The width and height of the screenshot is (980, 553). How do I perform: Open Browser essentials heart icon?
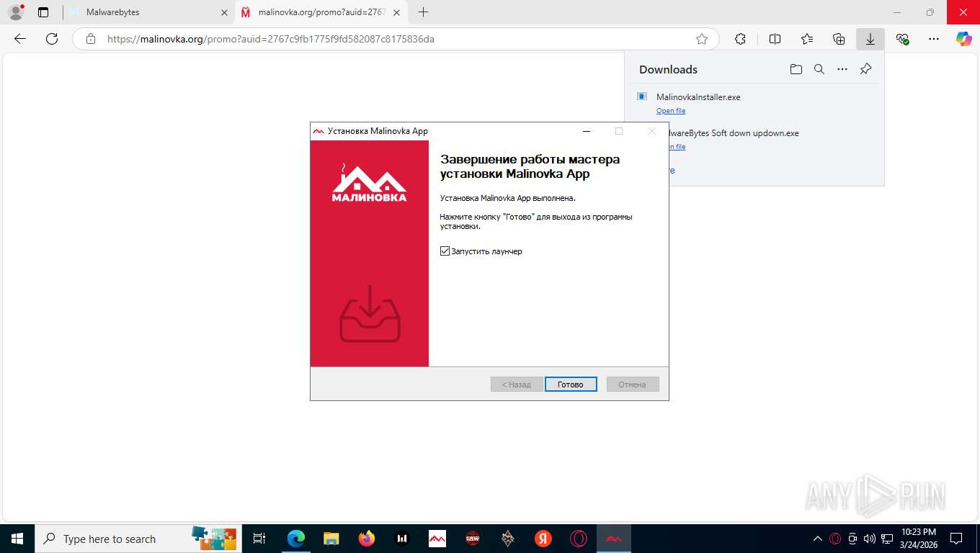902,39
